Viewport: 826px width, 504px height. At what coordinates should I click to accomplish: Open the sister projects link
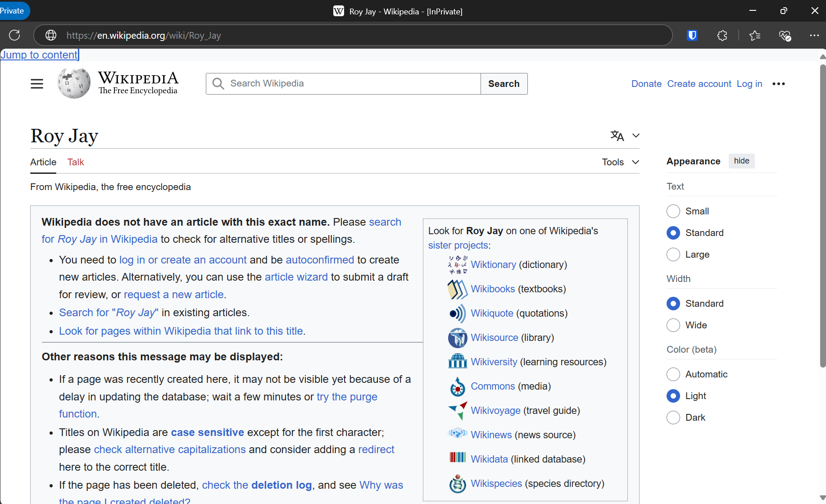(x=458, y=245)
